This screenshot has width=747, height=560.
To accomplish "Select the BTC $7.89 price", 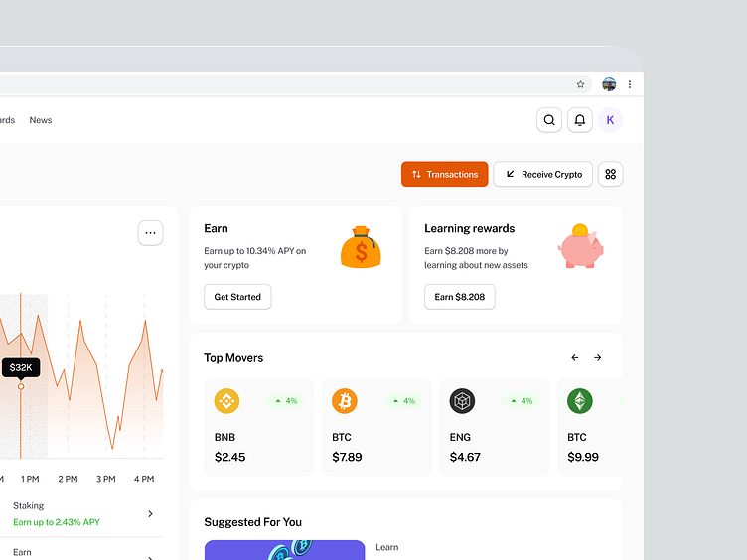I will pos(347,457).
